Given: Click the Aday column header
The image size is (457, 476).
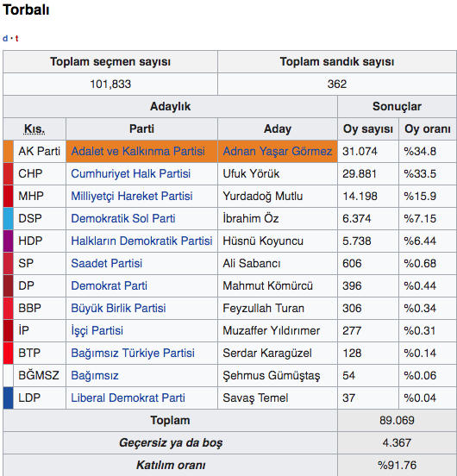Looking at the screenshot, I should pyautogui.click(x=278, y=129).
